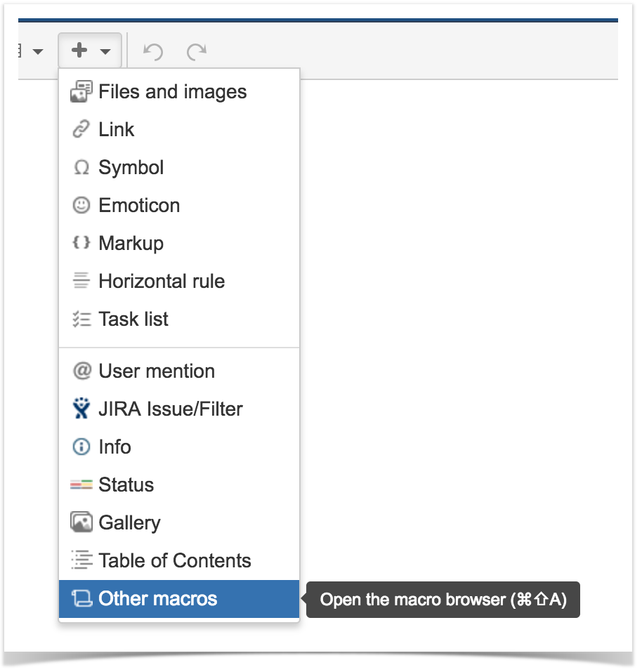Click the plus Insert icon in toolbar
642x672 pixels.
[x=79, y=51]
